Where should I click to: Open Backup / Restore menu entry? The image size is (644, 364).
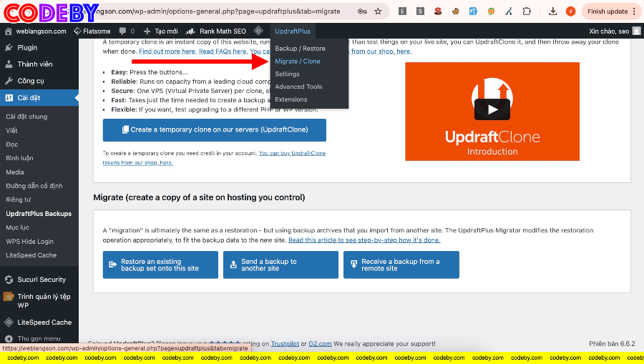click(x=300, y=49)
